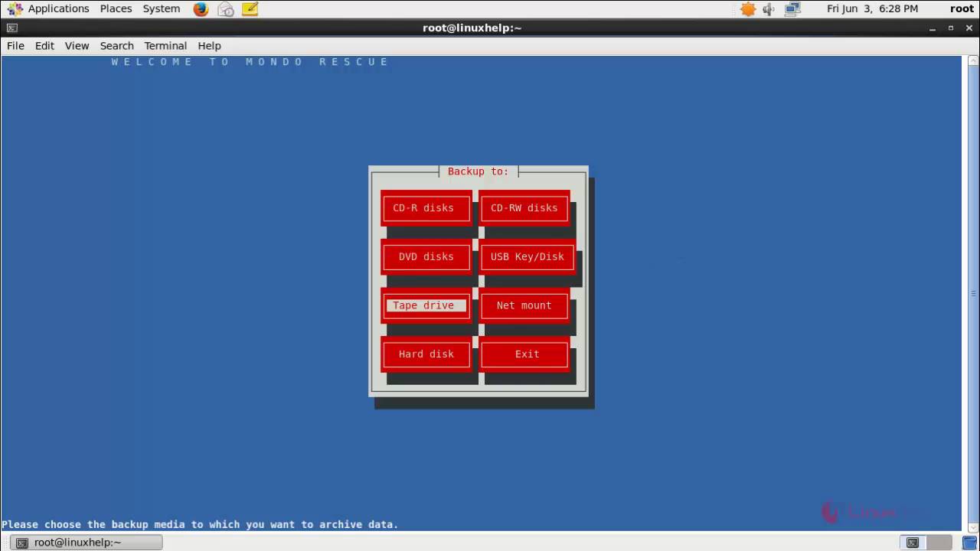This screenshot has width=980, height=551.
Task: Open the Places menu
Action: point(116,9)
